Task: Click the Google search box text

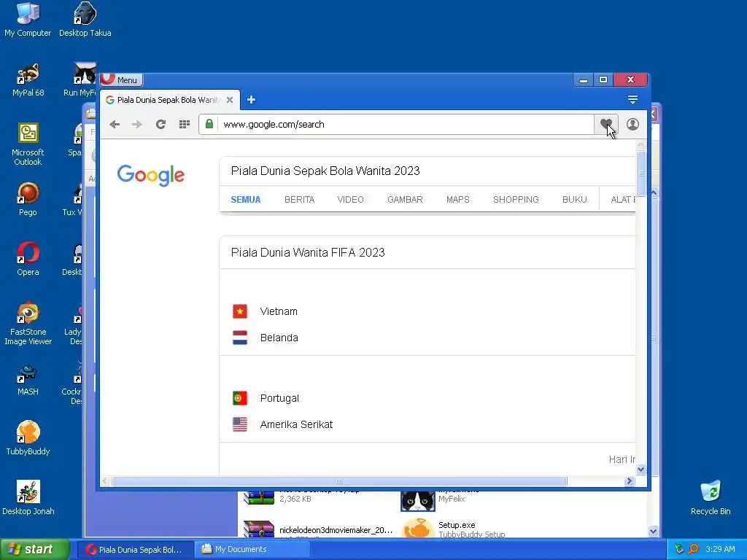Action: [325, 171]
